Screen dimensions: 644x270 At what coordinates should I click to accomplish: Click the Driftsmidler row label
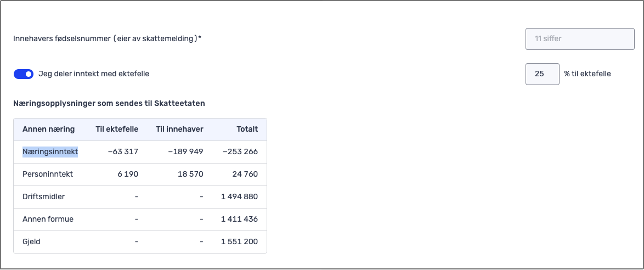(x=44, y=197)
